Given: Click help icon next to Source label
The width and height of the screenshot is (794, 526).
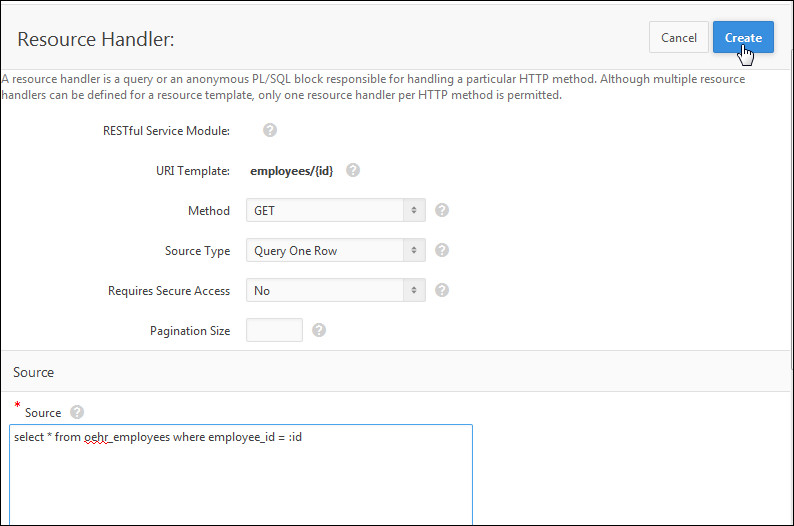Looking at the screenshot, I should pos(77,412).
